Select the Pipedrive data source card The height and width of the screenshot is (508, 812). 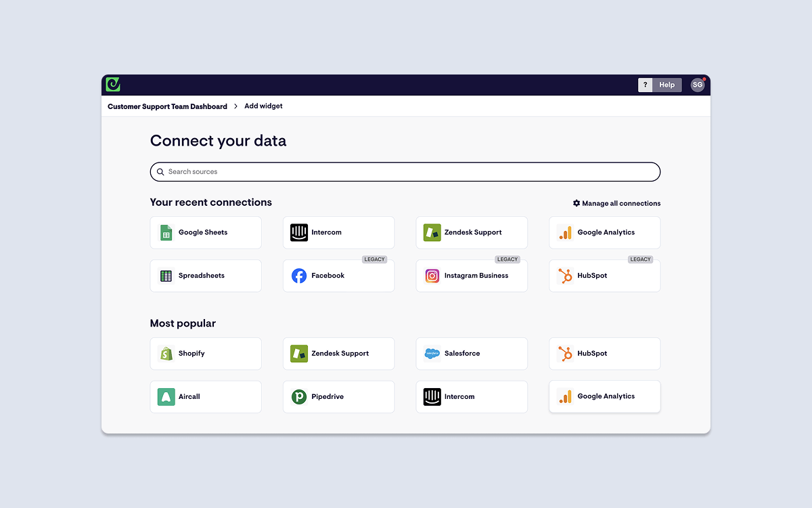[338, 397]
